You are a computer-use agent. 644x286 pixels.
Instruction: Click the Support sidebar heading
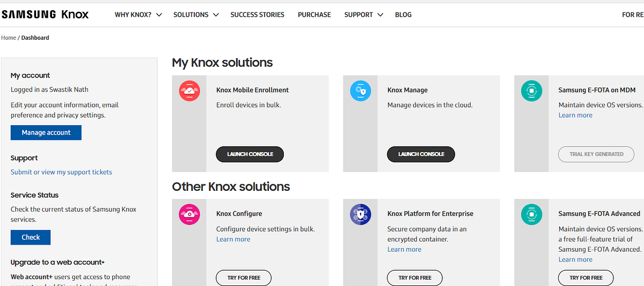point(24,158)
